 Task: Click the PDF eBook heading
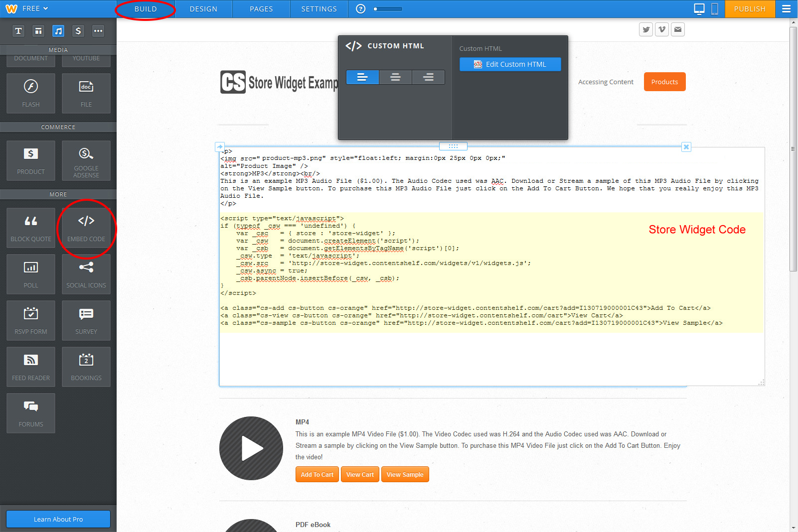[313, 525]
